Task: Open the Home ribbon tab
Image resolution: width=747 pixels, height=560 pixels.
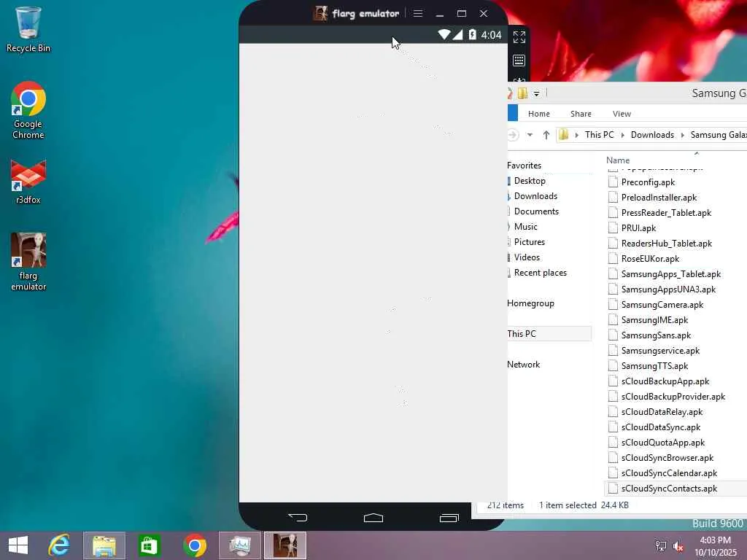Action: point(539,114)
